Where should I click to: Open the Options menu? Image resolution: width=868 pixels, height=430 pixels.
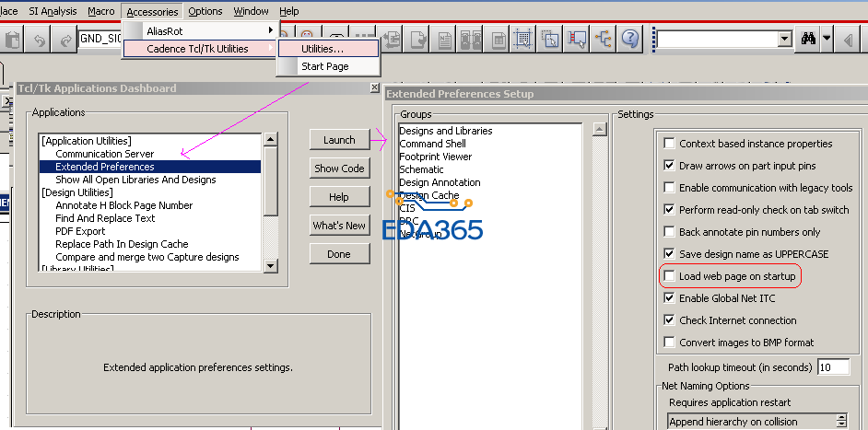[x=205, y=10]
